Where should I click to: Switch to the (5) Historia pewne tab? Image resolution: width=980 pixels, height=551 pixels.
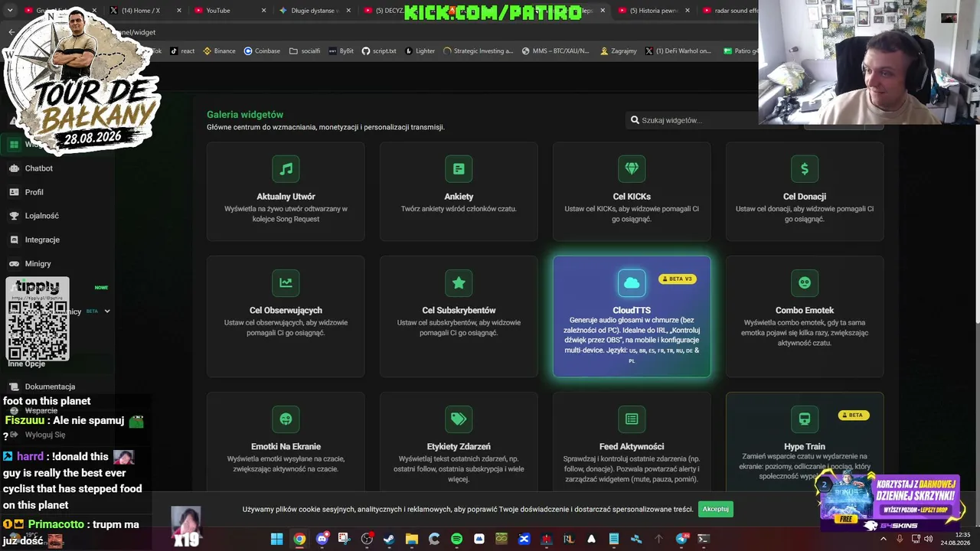[653, 11]
